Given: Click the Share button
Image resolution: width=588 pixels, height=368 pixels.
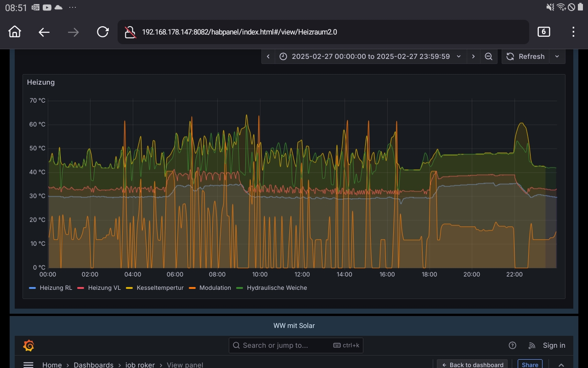Looking at the screenshot, I should coord(530,364).
